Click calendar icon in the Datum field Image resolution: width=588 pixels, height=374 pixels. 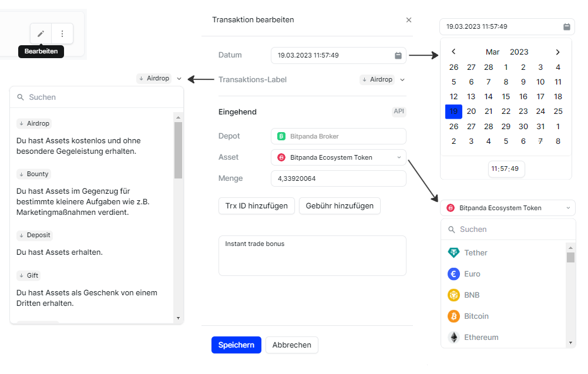click(398, 56)
